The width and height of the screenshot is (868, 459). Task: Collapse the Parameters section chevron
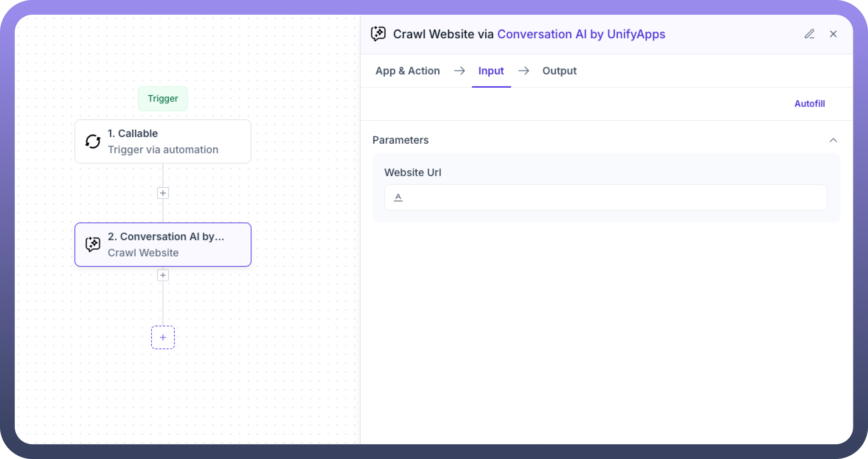point(833,140)
